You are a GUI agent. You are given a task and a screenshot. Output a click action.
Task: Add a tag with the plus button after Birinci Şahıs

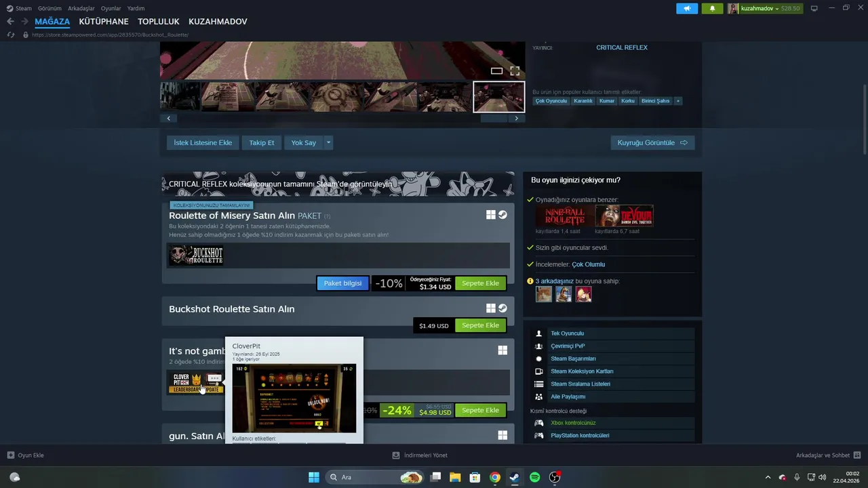(677, 101)
